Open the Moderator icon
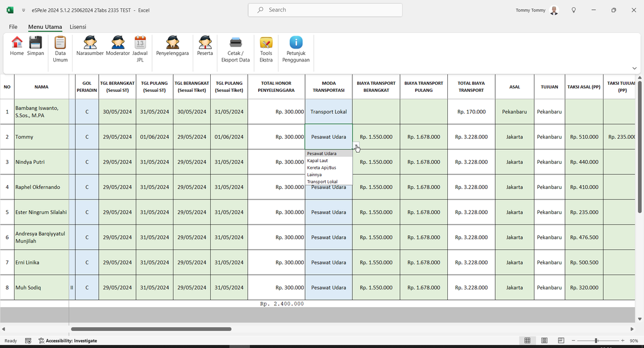Screen dimensions: 644x348 118,43
